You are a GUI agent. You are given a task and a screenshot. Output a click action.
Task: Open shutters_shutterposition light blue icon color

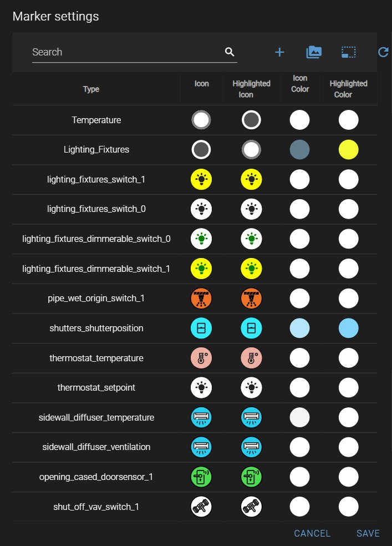(299, 328)
